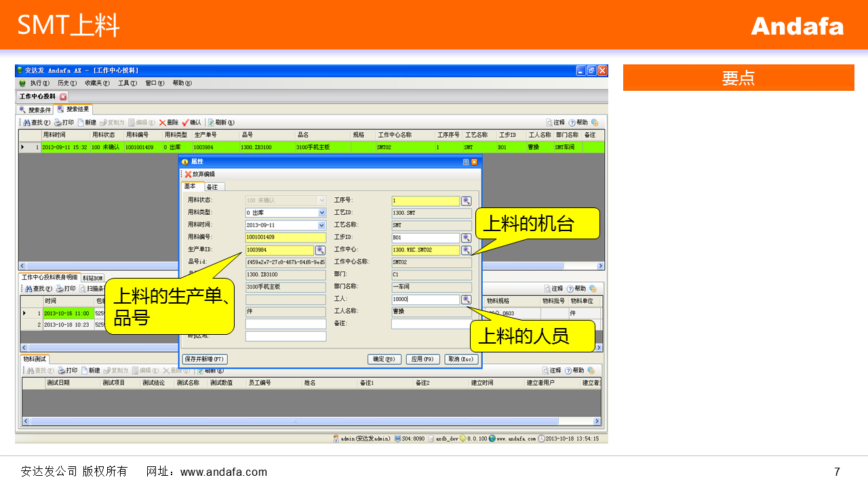This screenshot has height=488, width=868.
Task: Click 保存并新增 (F7) button
Action: point(205,359)
